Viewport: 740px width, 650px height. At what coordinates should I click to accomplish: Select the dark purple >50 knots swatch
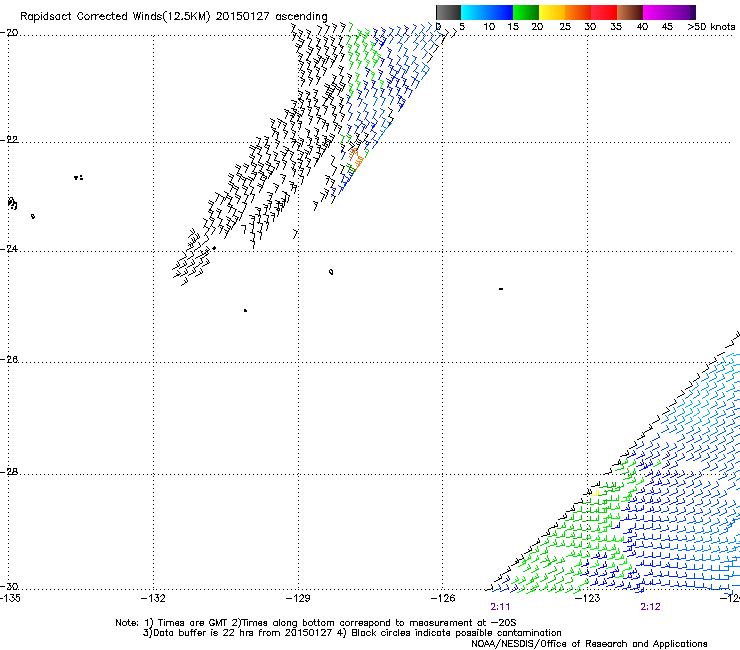(693, 12)
